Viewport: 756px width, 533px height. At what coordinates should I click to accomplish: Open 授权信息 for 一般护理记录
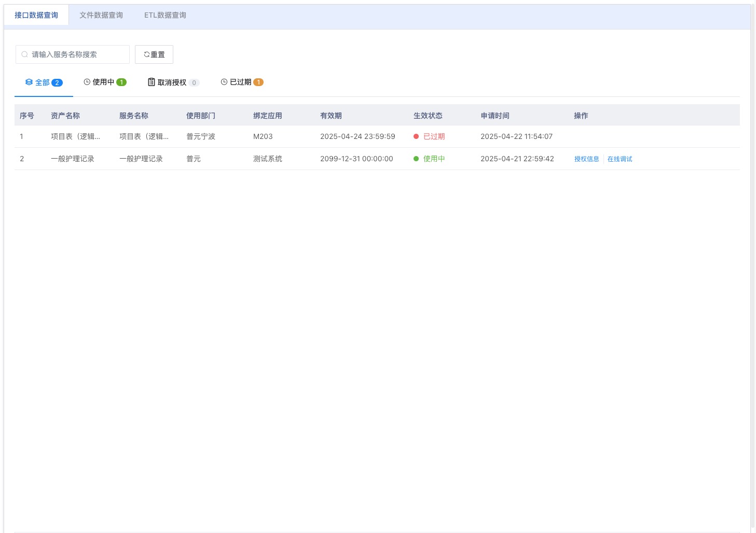coord(586,159)
